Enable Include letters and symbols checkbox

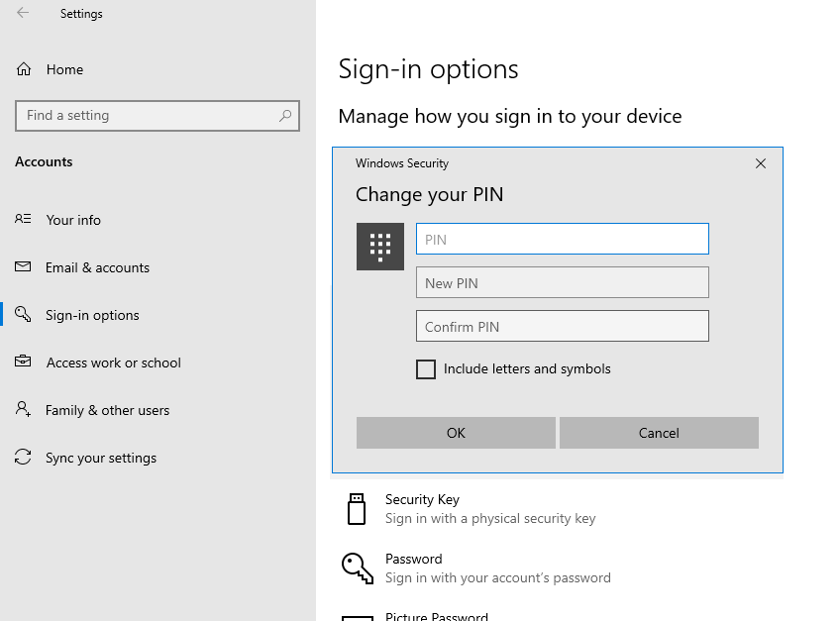(426, 369)
